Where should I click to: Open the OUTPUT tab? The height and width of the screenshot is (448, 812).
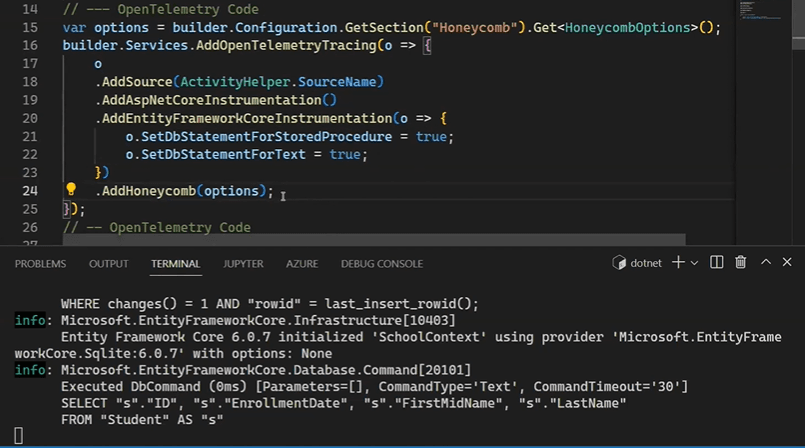tap(108, 264)
